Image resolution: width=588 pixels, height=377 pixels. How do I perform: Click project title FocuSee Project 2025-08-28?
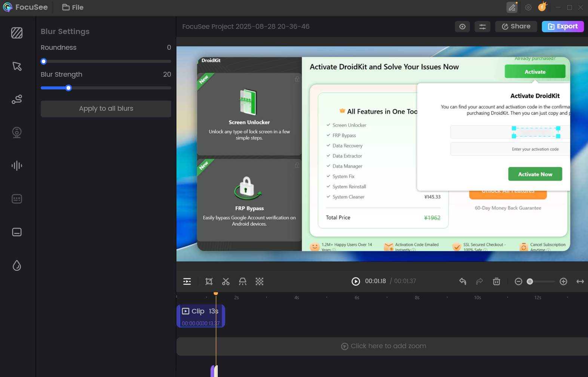[x=246, y=27]
